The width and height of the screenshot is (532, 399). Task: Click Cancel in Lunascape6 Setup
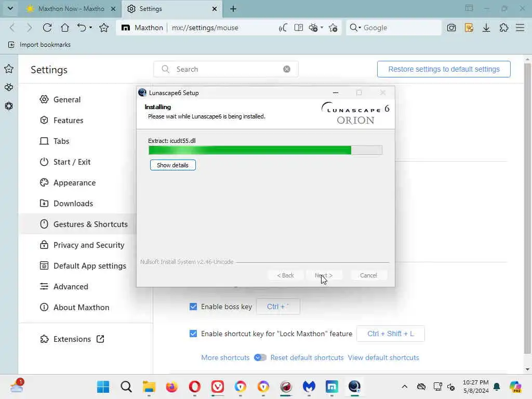pos(368,275)
